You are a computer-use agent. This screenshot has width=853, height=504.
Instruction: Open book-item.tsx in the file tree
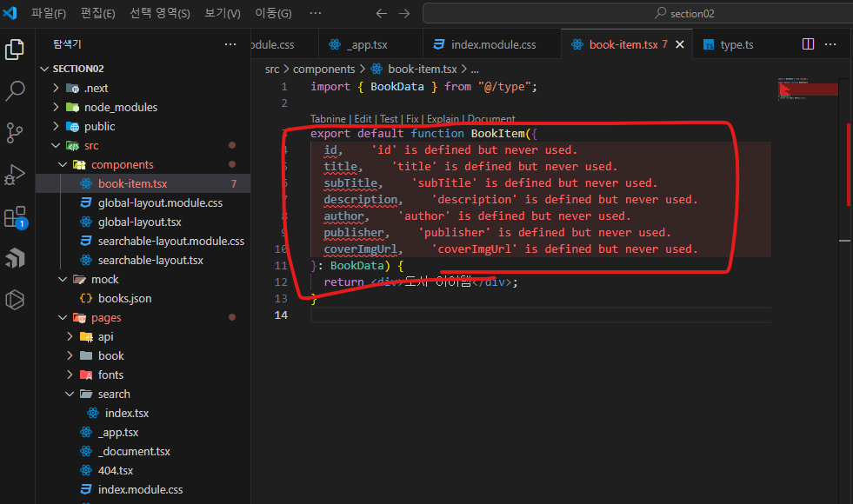tap(143, 183)
